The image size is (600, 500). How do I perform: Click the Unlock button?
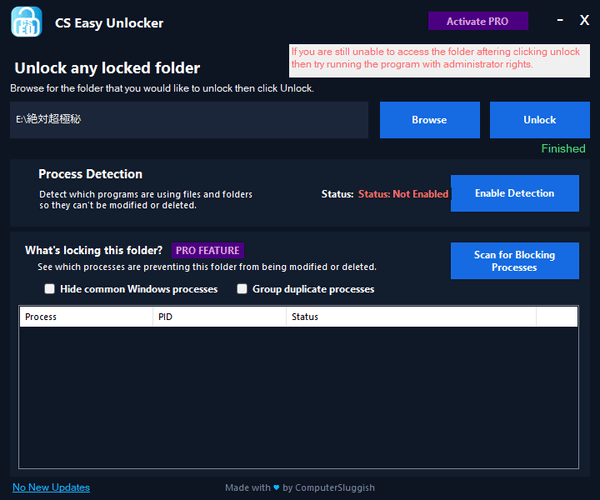click(x=540, y=120)
